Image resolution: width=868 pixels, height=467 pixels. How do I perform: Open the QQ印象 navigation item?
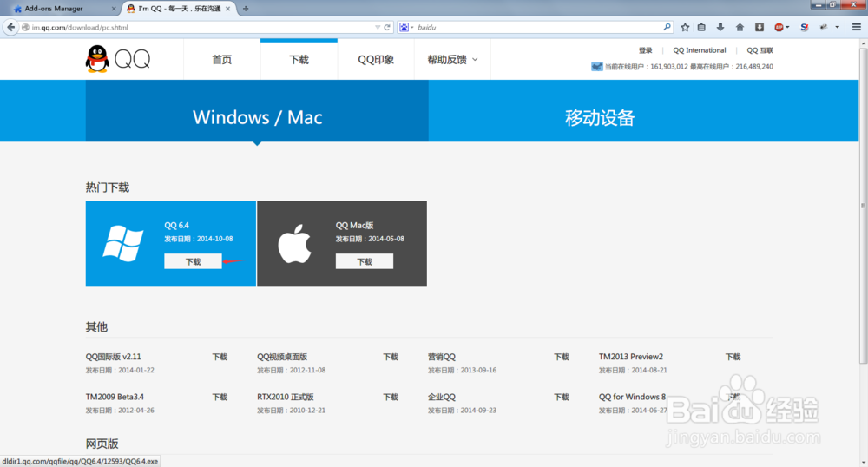coord(376,60)
